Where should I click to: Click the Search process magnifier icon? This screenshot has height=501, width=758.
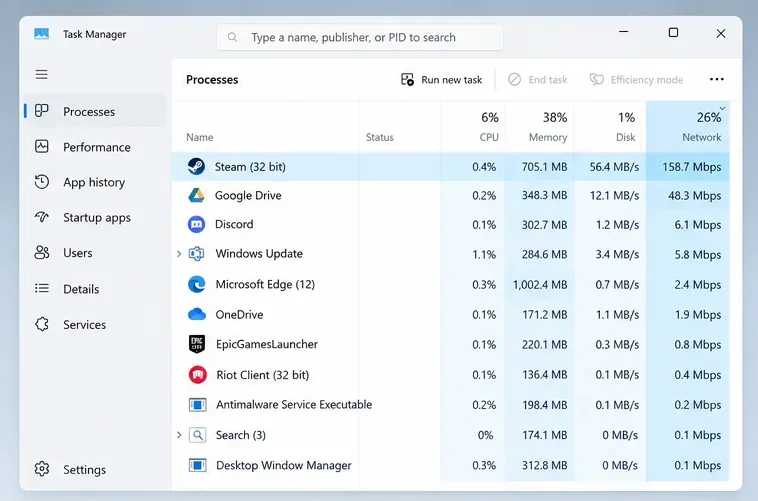pos(197,435)
